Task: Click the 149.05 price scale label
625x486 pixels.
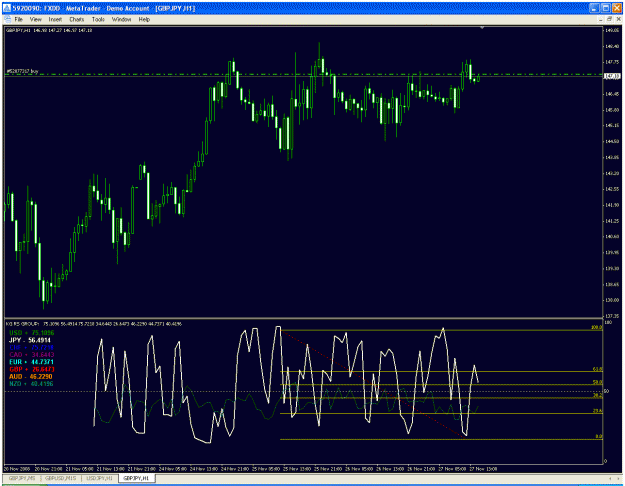Action: 613,30
